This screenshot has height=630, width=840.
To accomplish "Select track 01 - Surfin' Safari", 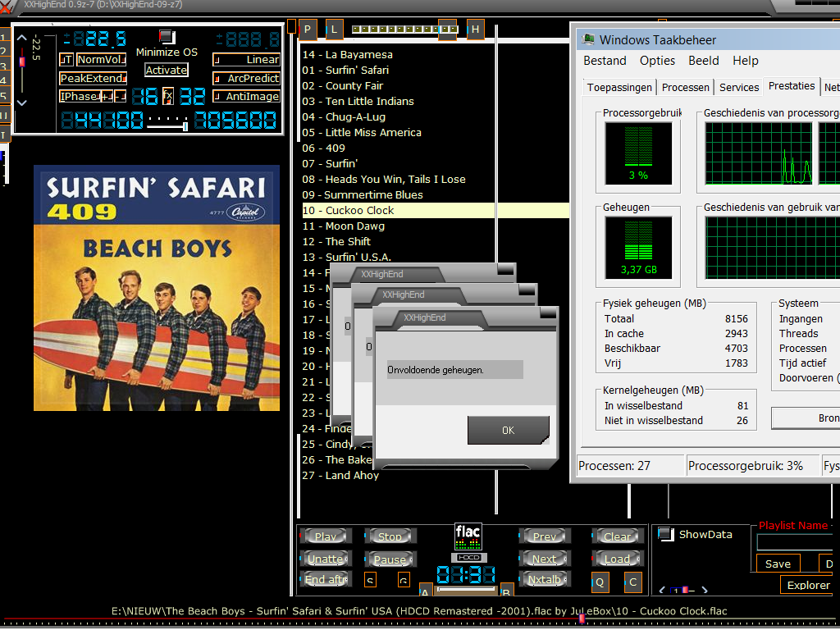I will tap(345, 71).
